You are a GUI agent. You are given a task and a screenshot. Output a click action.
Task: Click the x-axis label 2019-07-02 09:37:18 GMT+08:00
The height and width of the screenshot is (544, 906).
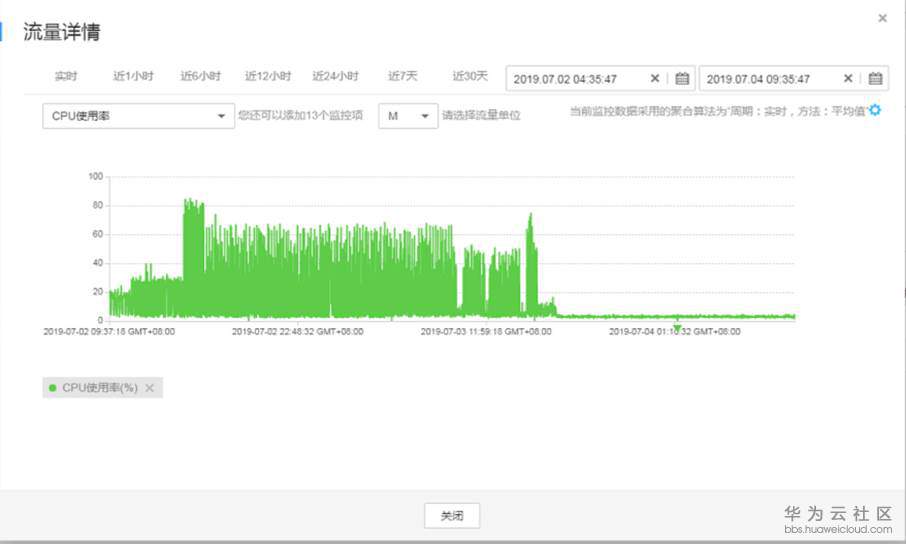109,332
